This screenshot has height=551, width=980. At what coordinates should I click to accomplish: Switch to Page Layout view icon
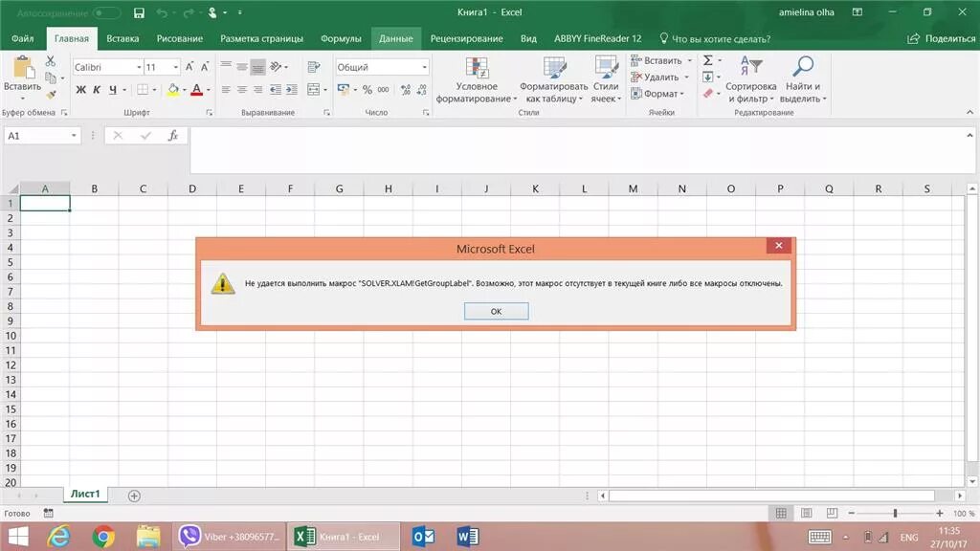point(806,513)
